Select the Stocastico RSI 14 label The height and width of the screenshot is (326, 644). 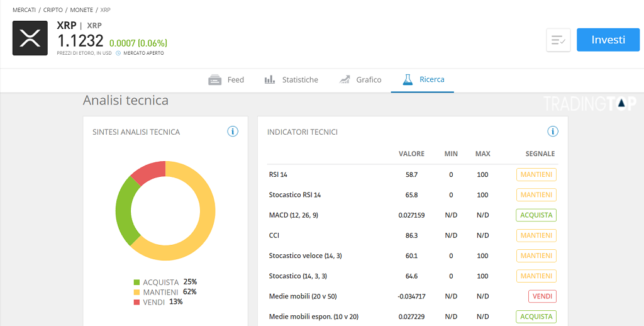point(295,195)
